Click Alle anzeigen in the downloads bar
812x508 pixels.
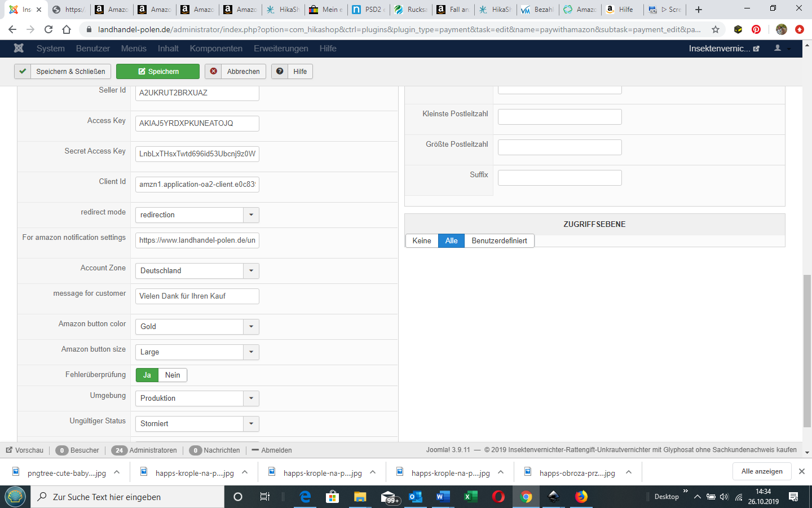tap(762, 471)
